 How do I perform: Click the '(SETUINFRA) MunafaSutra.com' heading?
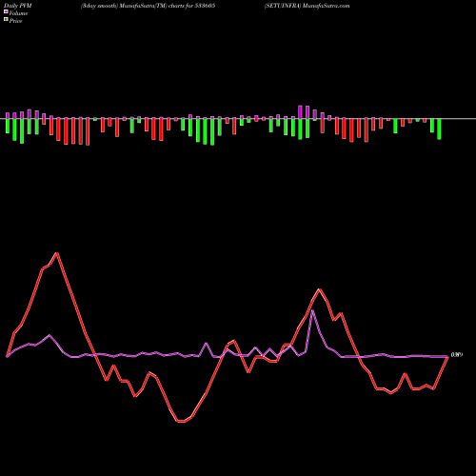coord(307,6)
